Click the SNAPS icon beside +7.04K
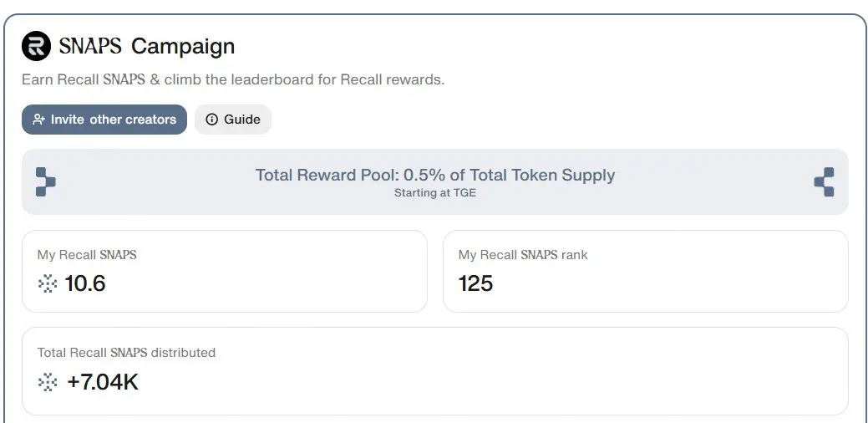Screen dimensions: 868x423 point(48,382)
